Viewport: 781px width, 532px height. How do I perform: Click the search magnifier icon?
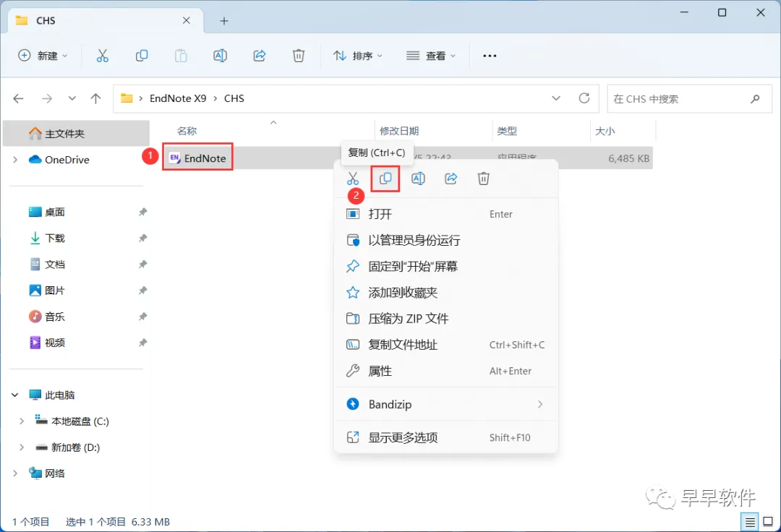pyautogui.click(x=755, y=98)
